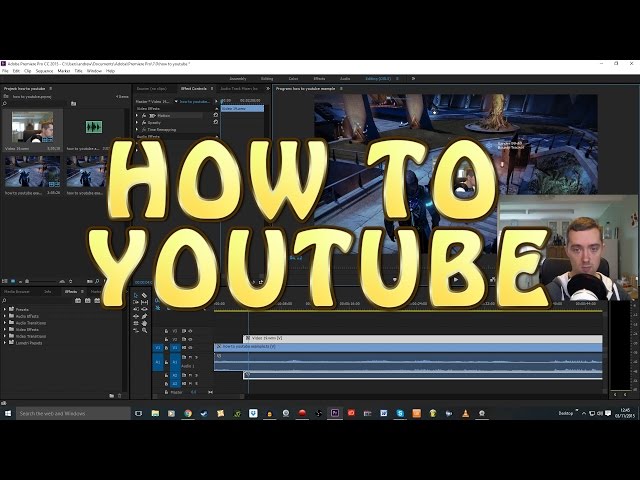Toggle V1 track output eye icon
Screen dimensions: 640x480
click(x=190, y=348)
